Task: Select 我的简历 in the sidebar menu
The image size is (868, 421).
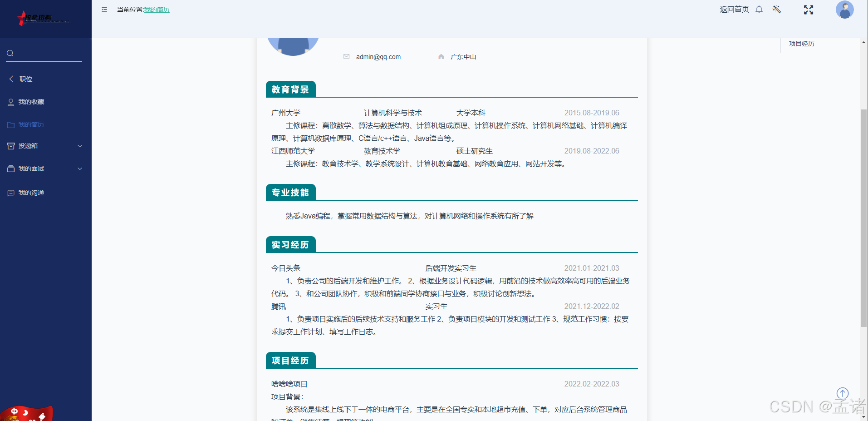Action: point(30,124)
